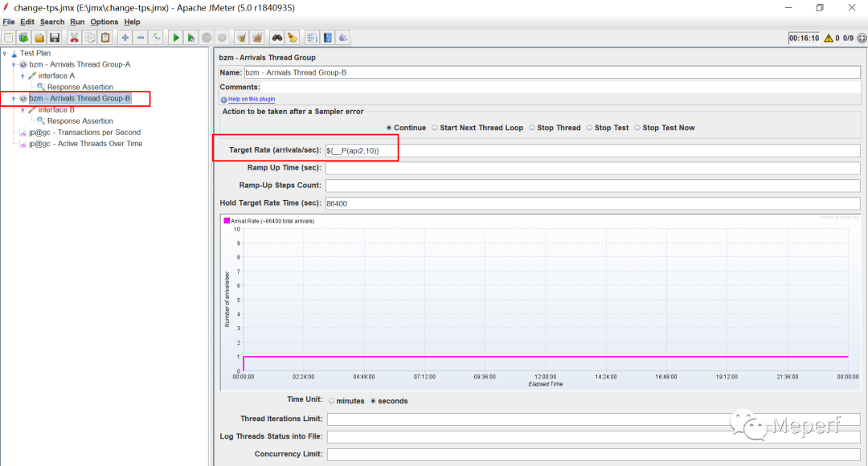
Task: Click the blue Help question-mark icon
Action: pyautogui.click(x=328, y=38)
